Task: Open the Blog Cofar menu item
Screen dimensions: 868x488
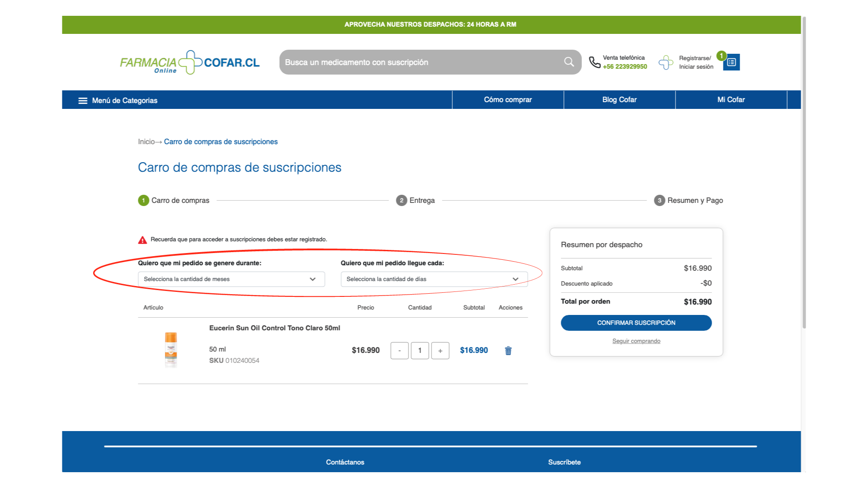Action: pyautogui.click(x=619, y=100)
